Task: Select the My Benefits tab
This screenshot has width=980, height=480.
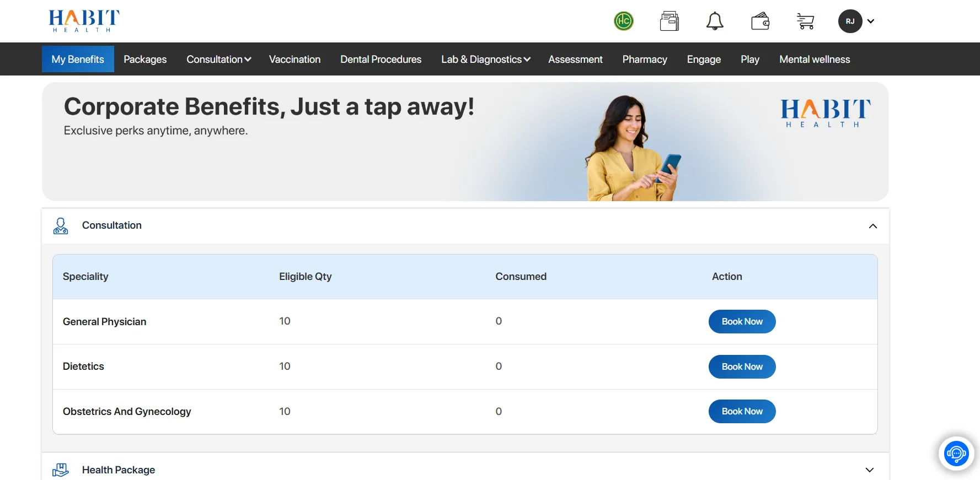Action: pyautogui.click(x=78, y=59)
